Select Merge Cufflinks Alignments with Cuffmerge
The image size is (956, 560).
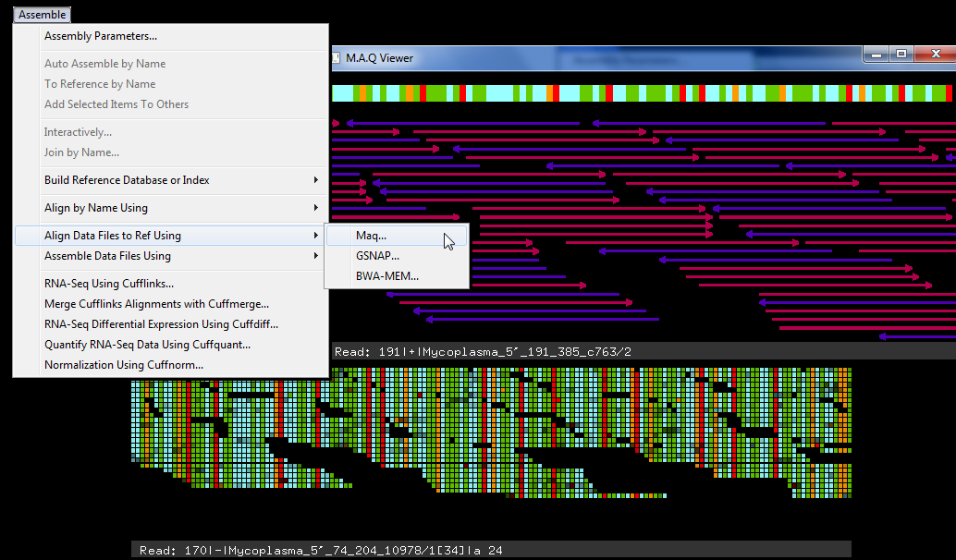(156, 304)
